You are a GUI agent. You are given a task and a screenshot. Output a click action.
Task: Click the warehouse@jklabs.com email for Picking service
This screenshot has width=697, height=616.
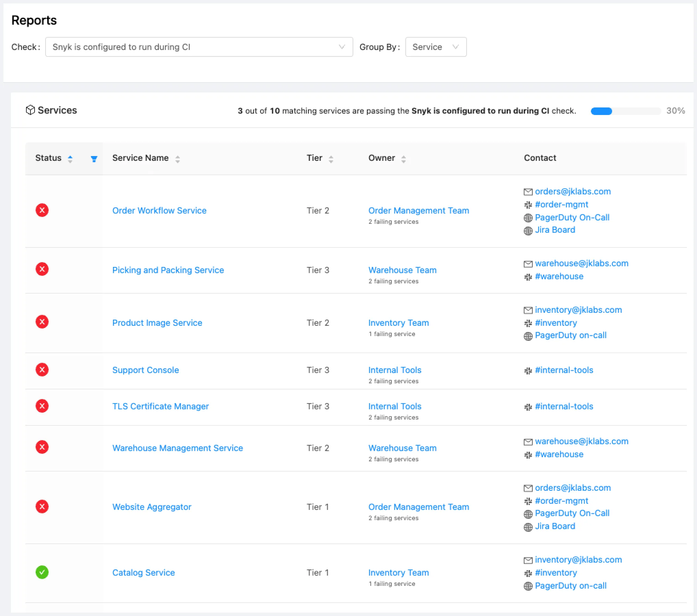pos(581,263)
